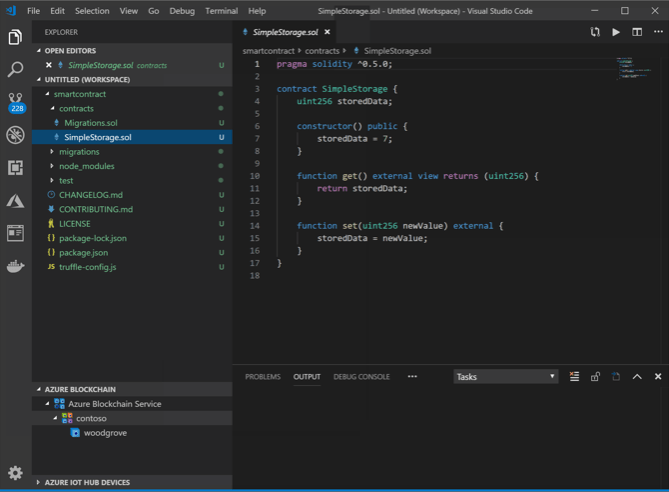Collapse the Open Editors section
Screen dimensions: 669x492
[38, 51]
